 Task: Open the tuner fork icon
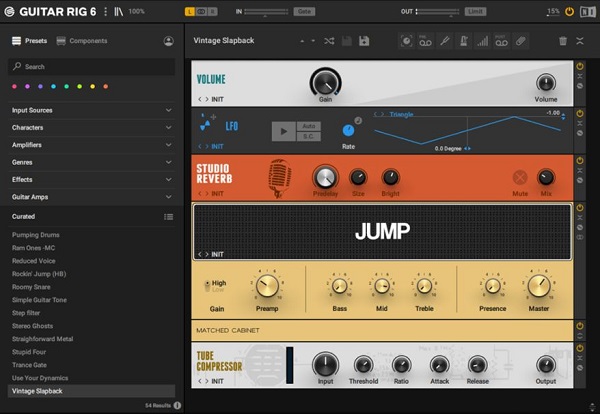pos(444,41)
